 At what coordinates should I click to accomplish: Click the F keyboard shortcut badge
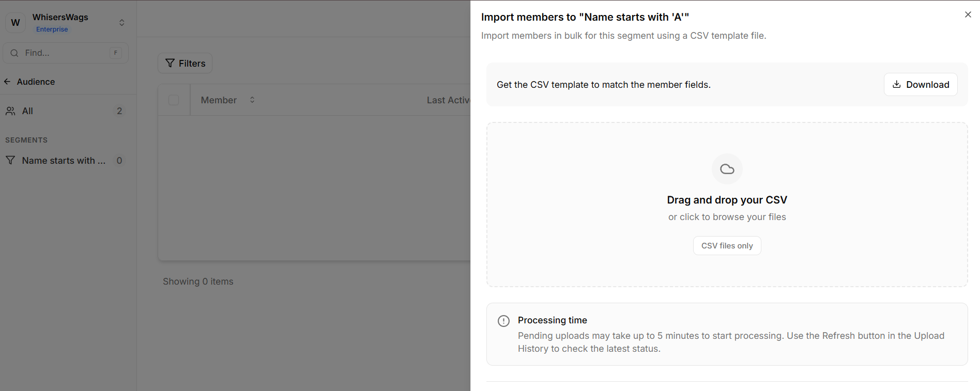[116, 53]
